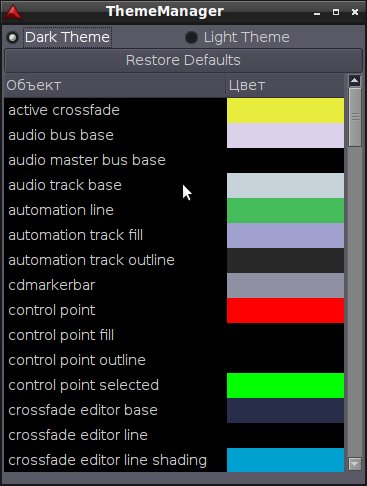Open the active crossfade yellow color swatch

pyautogui.click(x=285, y=110)
